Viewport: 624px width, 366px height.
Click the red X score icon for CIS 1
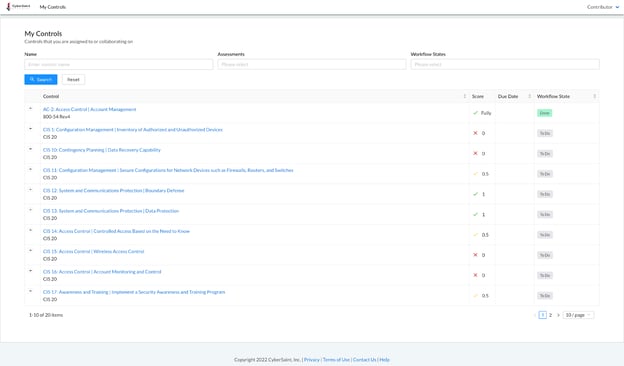point(475,133)
